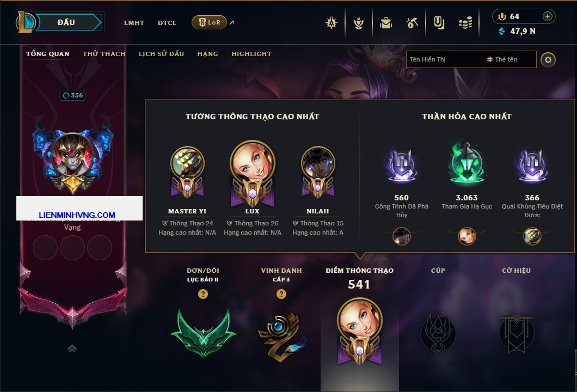Expand the banner with the double chevron

[72, 348]
